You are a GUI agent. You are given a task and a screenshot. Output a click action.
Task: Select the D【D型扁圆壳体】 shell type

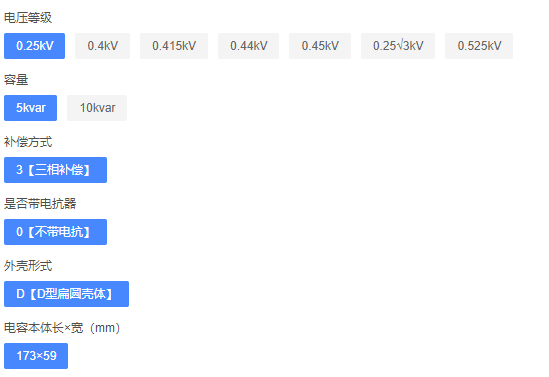tap(67, 294)
